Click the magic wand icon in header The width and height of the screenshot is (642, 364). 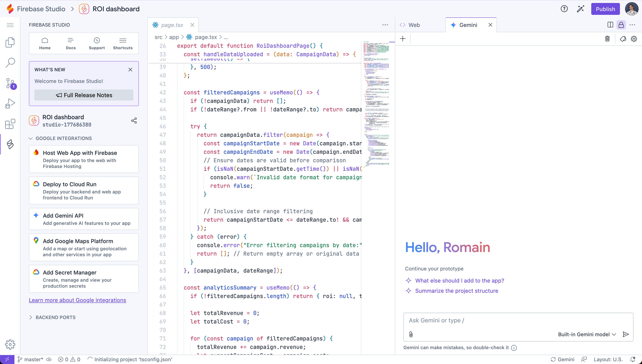coord(580,9)
